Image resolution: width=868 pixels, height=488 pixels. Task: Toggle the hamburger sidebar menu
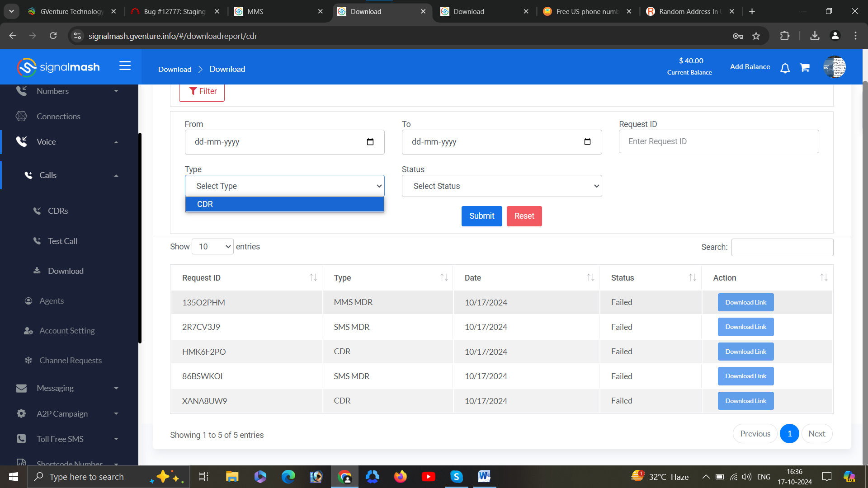125,66
